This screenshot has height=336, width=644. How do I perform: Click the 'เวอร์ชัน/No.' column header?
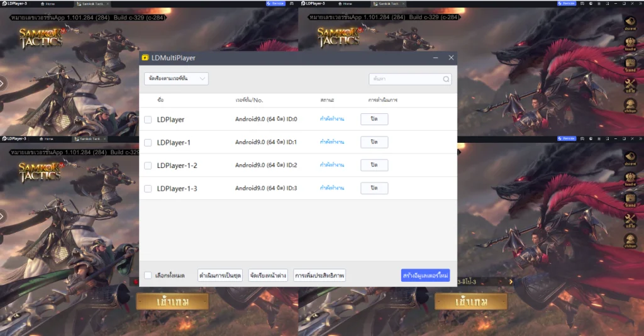coord(249,100)
